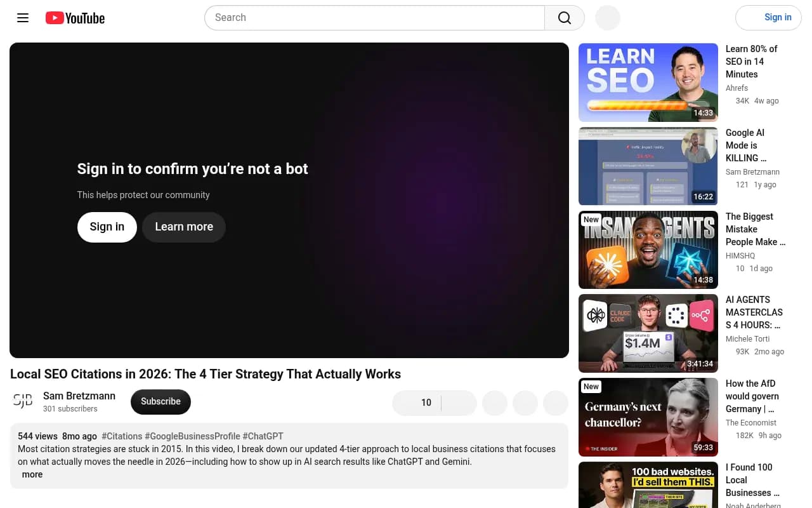Image resolution: width=812 pixels, height=508 pixels.
Task: Click Learn more in the player
Action: (x=184, y=227)
